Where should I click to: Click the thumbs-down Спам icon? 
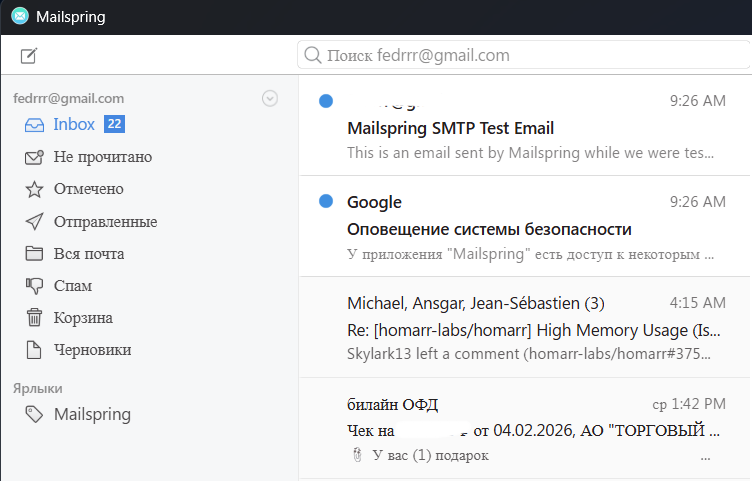(x=34, y=286)
